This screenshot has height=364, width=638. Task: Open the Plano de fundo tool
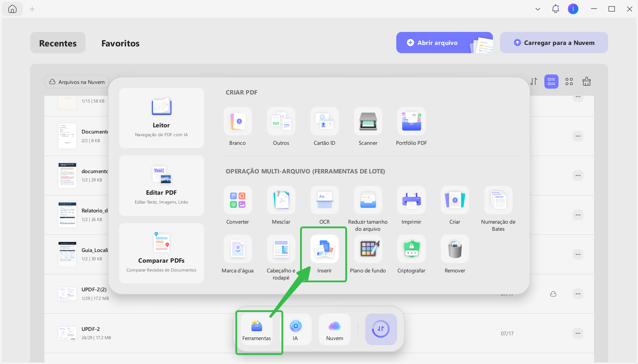pos(368,249)
